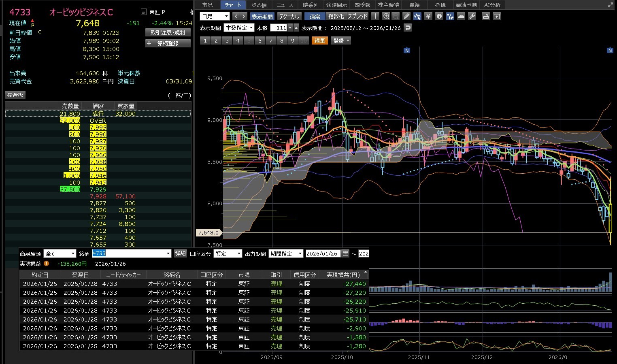The width and height of the screenshot is (617, 364).
Task: Toggle the 指数化 chart mode
Action: pyautogui.click(x=336, y=16)
